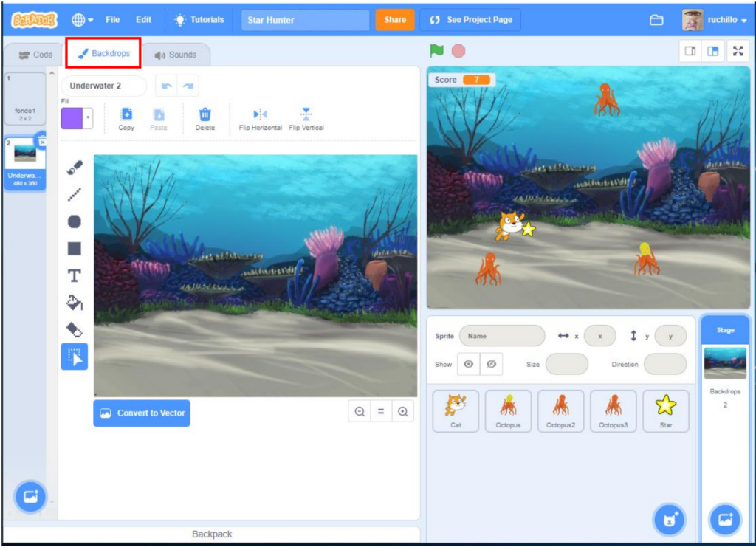Select the Brush tool

point(74,168)
